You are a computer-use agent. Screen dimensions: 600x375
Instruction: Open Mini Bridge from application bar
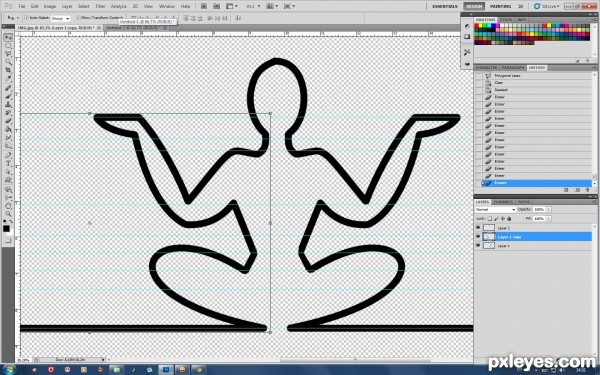217,6
